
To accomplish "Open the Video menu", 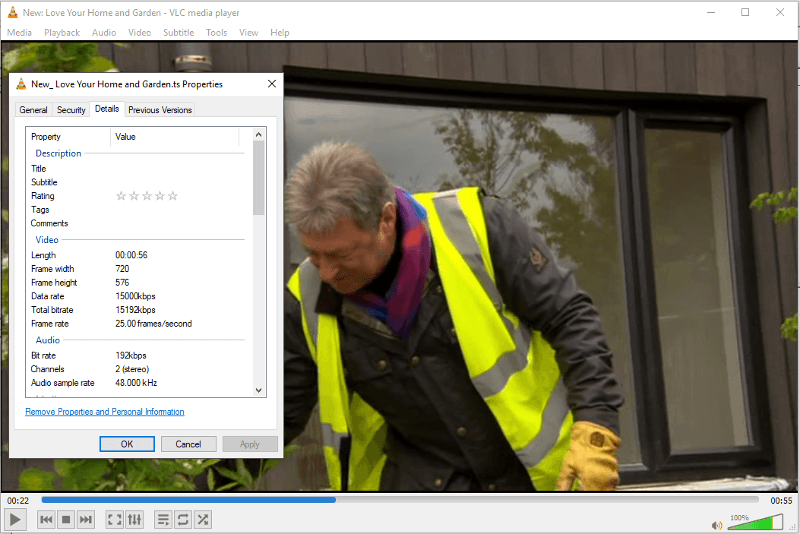I will pos(139,33).
